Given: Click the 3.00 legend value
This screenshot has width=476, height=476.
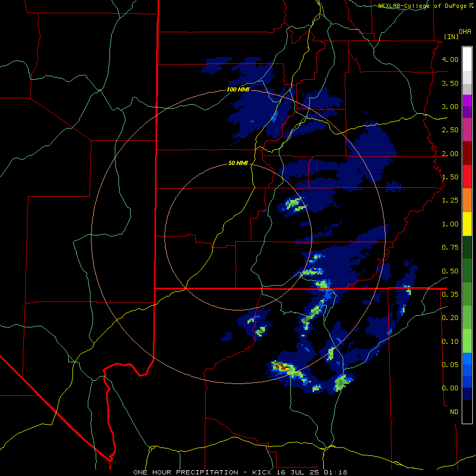Looking at the screenshot, I should click(x=450, y=106).
